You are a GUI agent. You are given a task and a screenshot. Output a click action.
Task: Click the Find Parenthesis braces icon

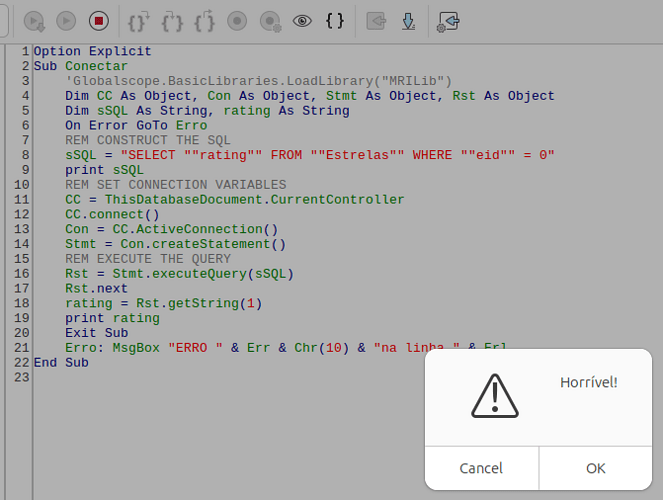click(x=335, y=20)
